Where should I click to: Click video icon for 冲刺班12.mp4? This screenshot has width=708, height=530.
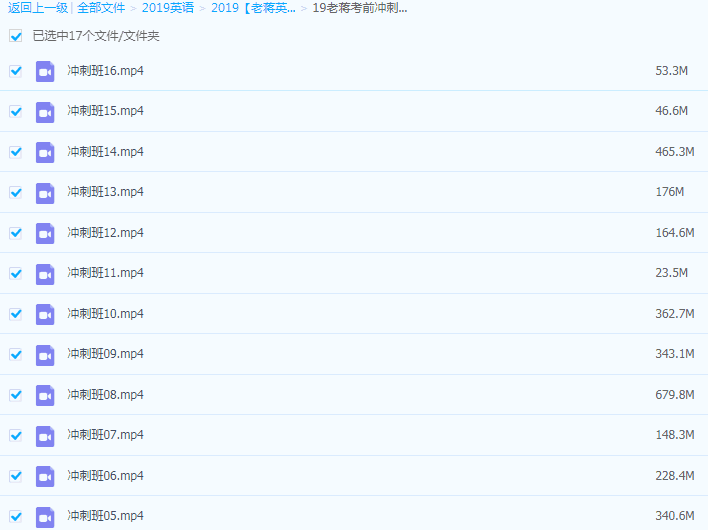tap(45, 233)
